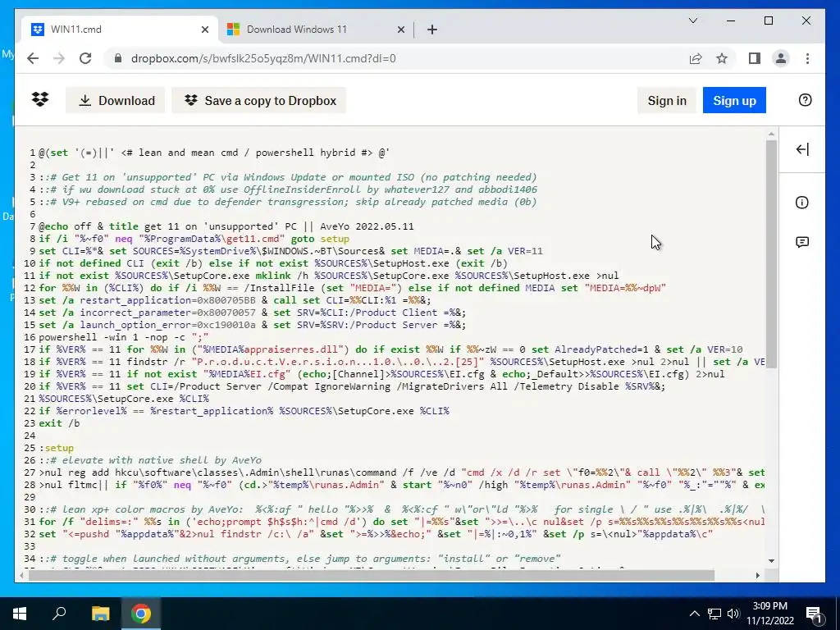This screenshot has width=840, height=630.
Task: Save a copy to Dropbox
Action: (x=259, y=100)
